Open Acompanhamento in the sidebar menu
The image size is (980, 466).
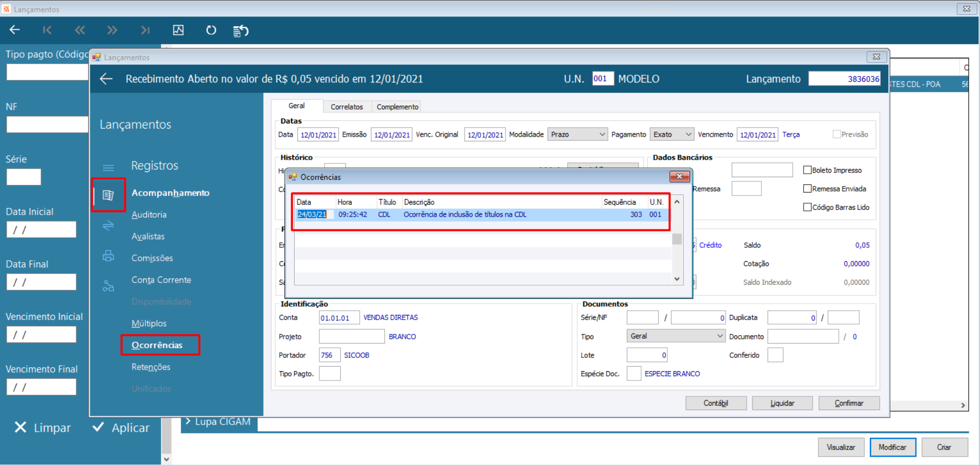170,193
